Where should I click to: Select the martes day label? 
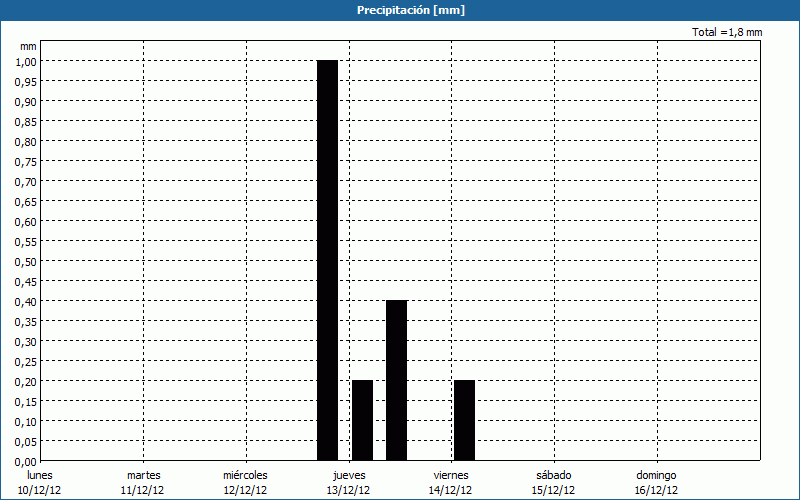coord(143,475)
